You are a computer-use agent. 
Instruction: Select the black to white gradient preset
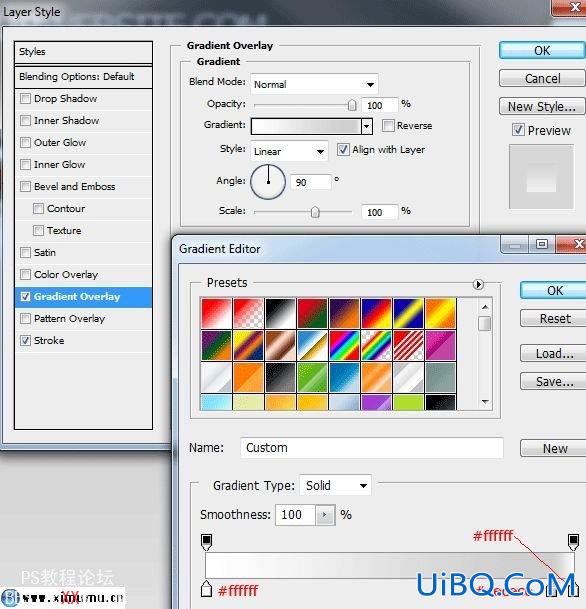click(281, 313)
